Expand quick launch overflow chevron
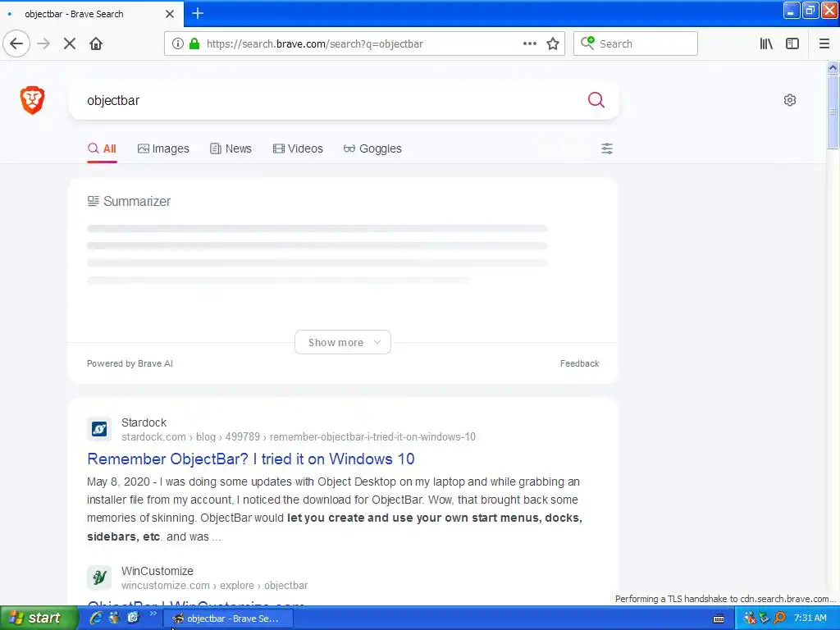This screenshot has width=840, height=630. [153, 614]
